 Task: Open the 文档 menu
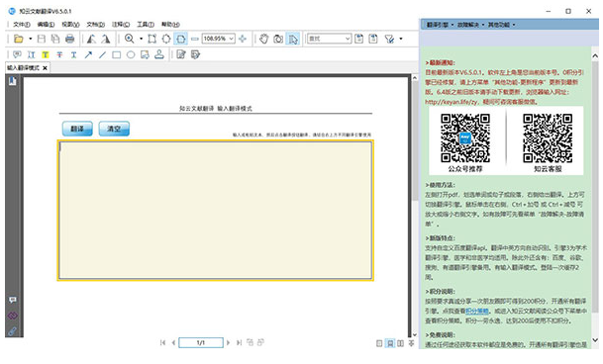[95, 25]
